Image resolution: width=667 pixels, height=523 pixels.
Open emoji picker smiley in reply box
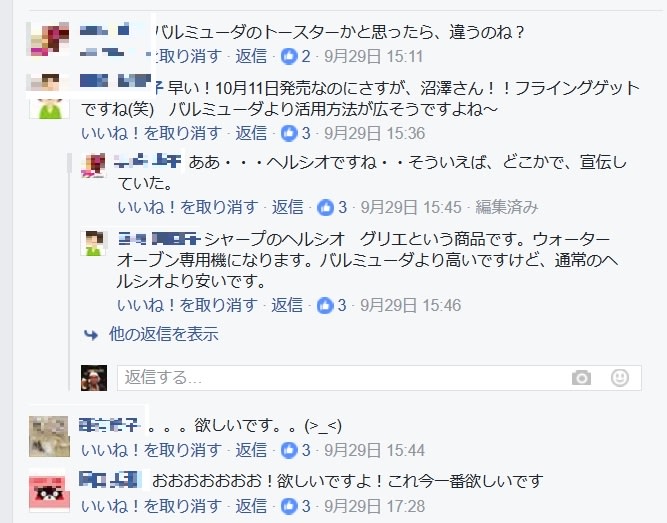[620, 377]
